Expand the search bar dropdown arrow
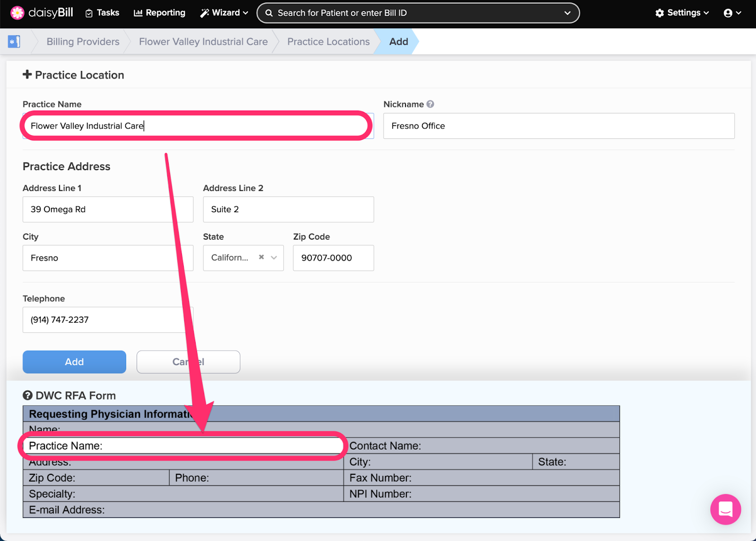This screenshot has height=541, width=756. click(x=567, y=13)
